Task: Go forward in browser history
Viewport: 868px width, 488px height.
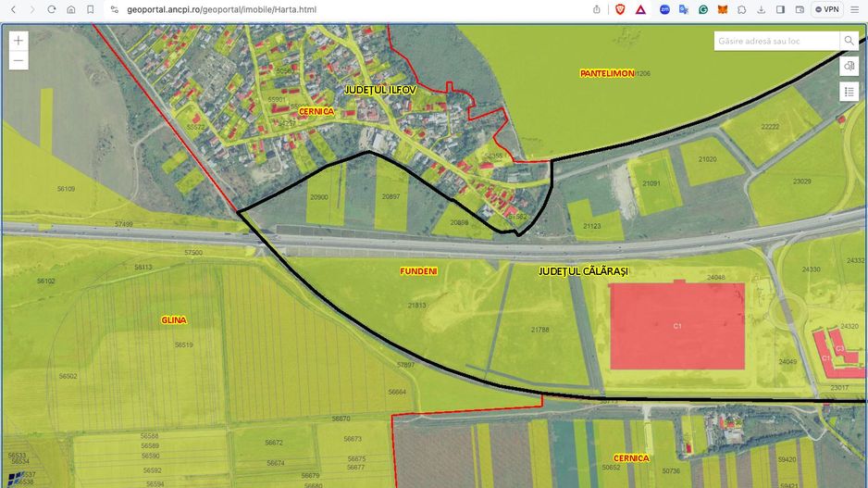Action: (x=32, y=9)
